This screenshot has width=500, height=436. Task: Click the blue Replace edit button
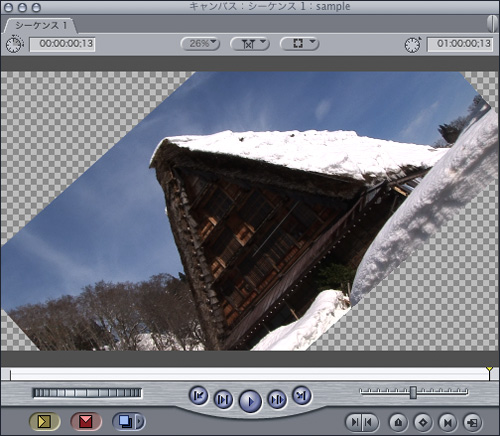coord(124,422)
